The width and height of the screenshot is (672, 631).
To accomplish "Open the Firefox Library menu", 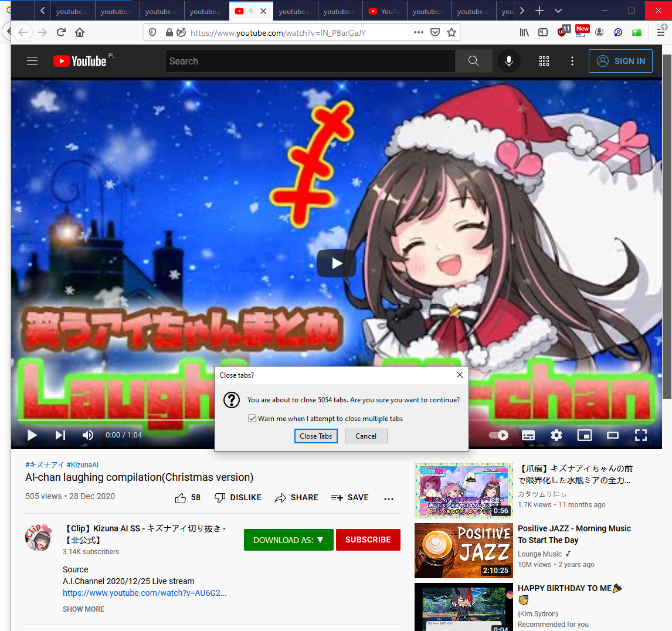I will click(524, 32).
